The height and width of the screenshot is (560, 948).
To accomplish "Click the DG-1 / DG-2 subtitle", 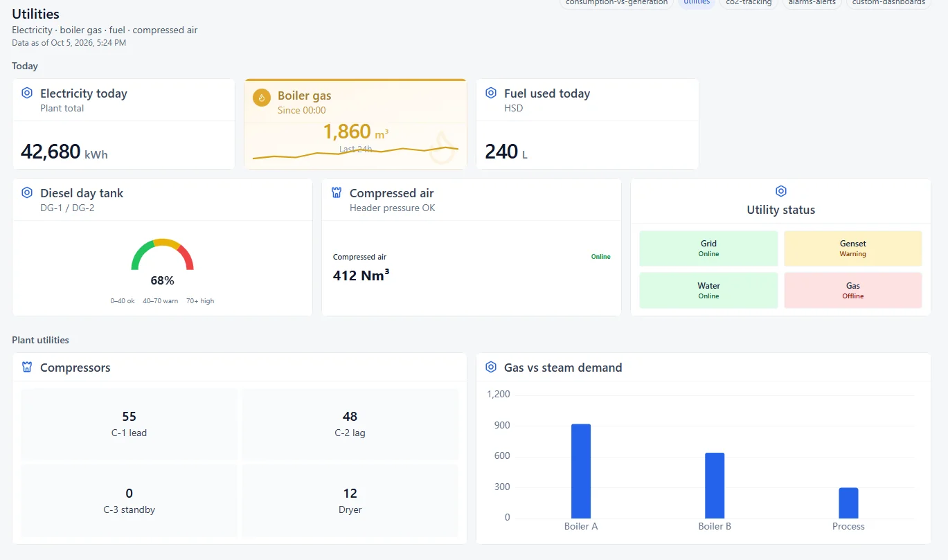I will pos(67,208).
